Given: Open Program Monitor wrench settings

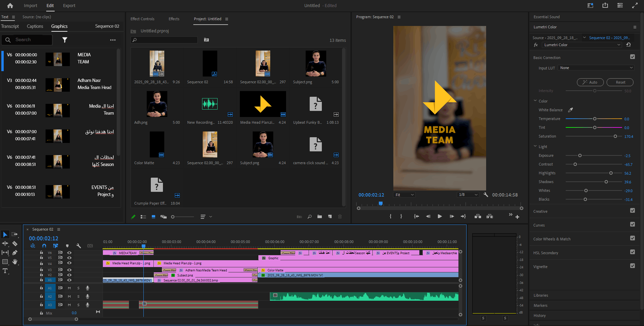Looking at the screenshot, I should (486, 195).
